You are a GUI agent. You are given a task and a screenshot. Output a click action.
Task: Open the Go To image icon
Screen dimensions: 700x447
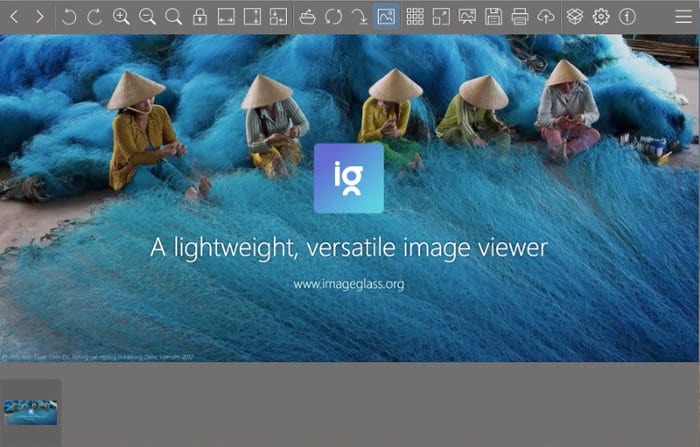click(359, 17)
